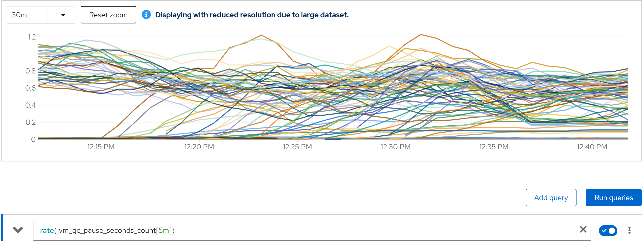Open the query kebab options menu
The height and width of the screenshot is (241, 644).
[x=629, y=230]
